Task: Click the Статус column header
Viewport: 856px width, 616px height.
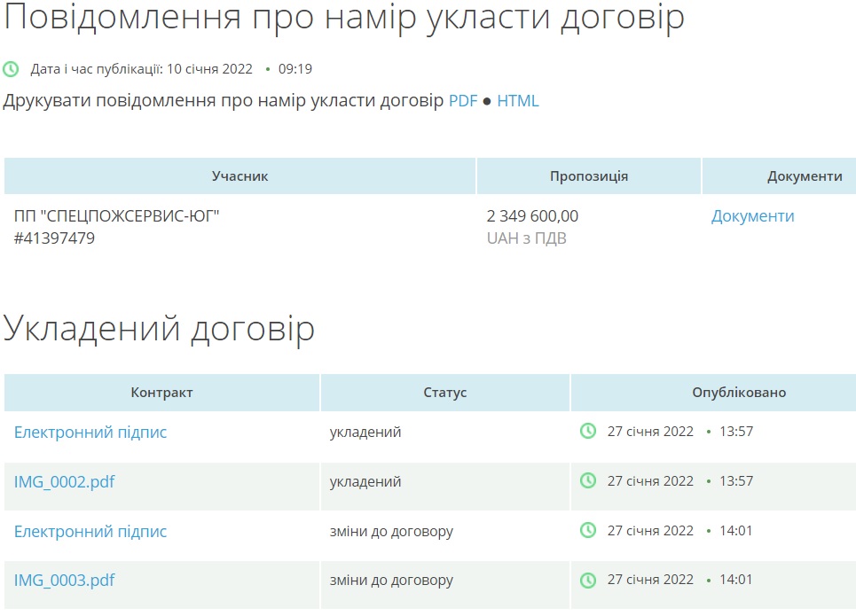Action: 444,393
